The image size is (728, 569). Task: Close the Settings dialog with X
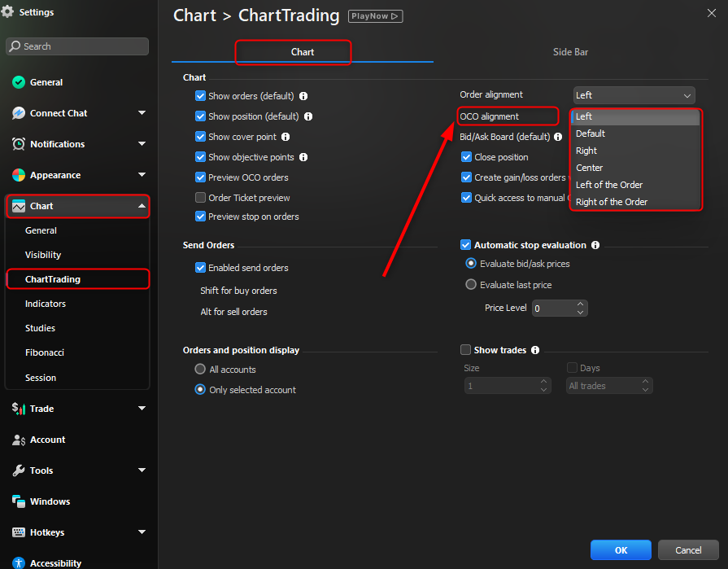coord(711,13)
